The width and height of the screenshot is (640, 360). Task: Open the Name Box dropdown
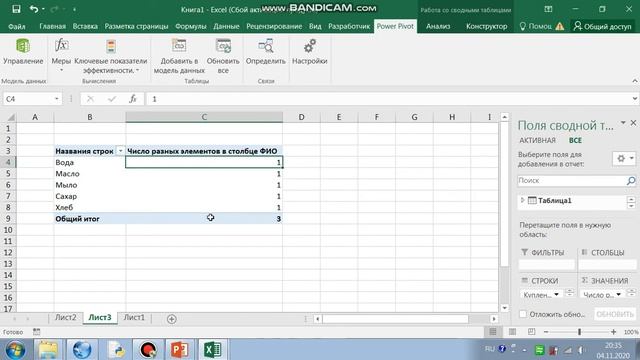point(56,99)
